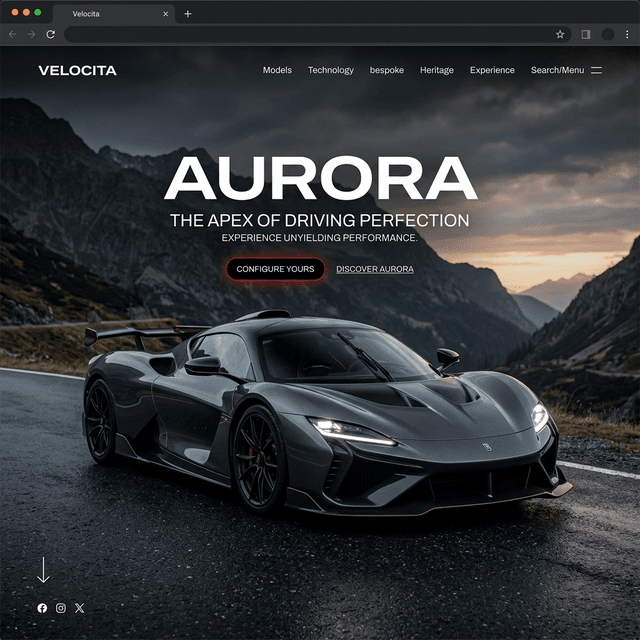This screenshot has height=640, width=640.
Task: Click the CONFIGURE YOURS button
Action: click(276, 269)
